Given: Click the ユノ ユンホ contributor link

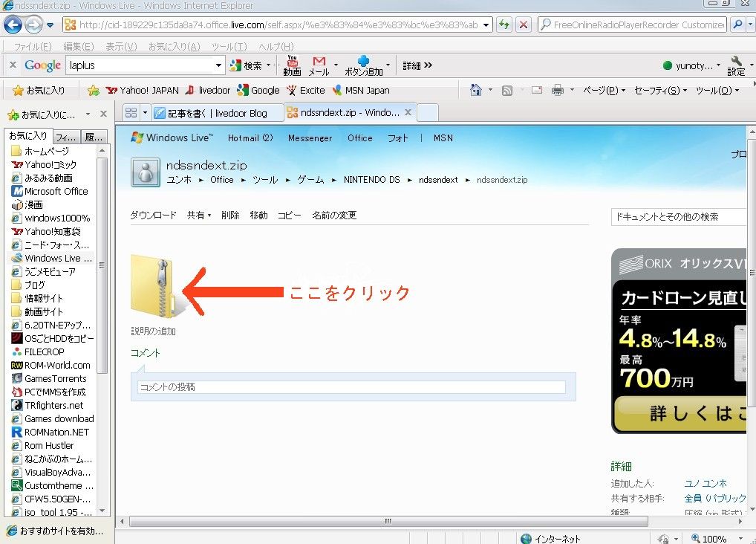Looking at the screenshot, I should (706, 483).
